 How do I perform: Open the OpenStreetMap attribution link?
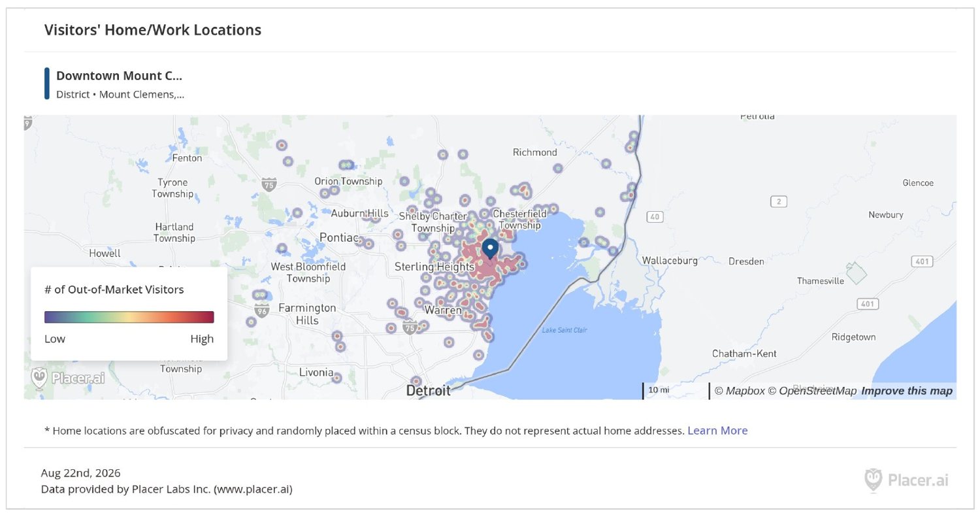(x=812, y=391)
